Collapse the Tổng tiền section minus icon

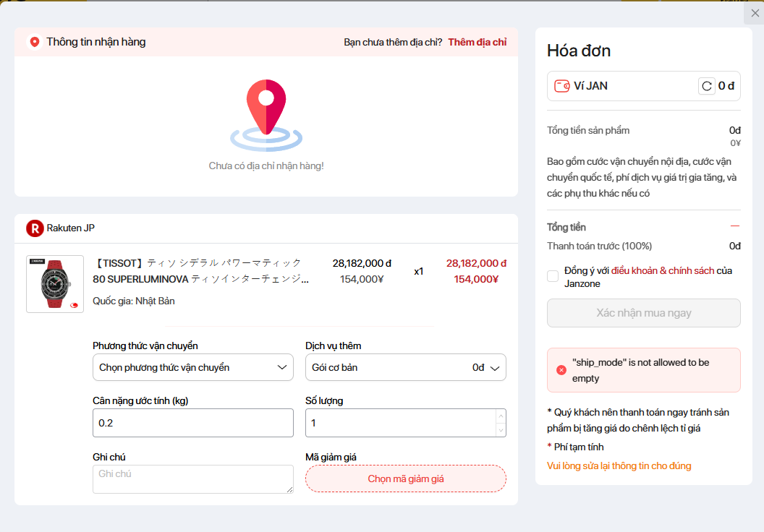coord(735,226)
